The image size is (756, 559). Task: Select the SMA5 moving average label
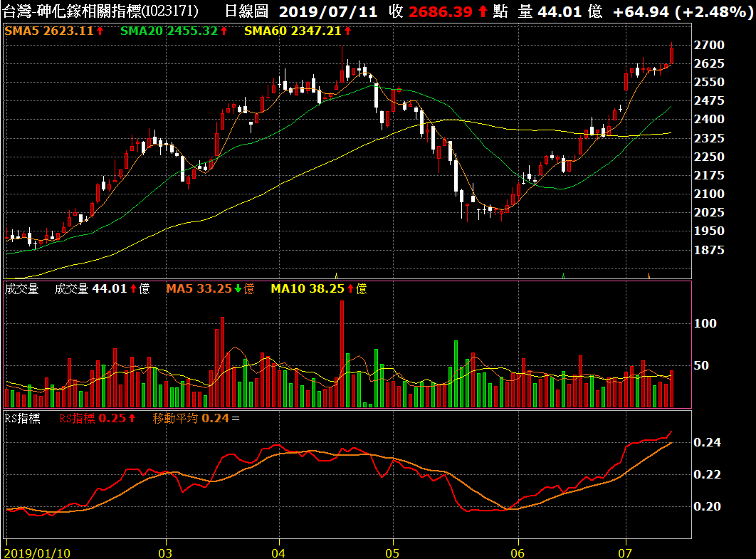click(23, 31)
